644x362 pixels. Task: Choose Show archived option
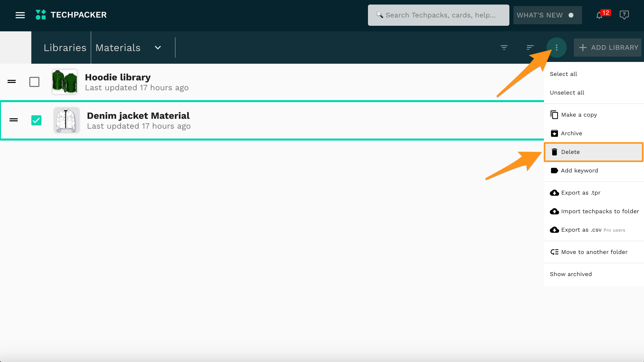594,274
